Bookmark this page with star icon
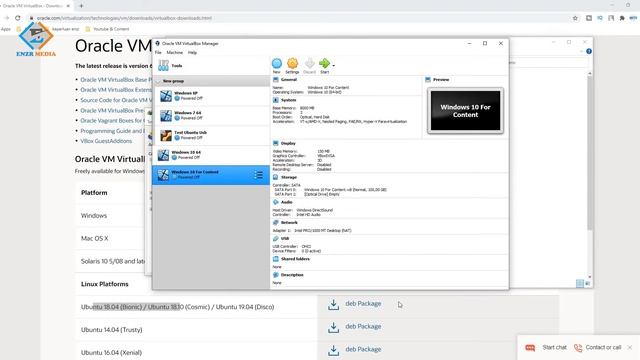The width and height of the screenshot is (640, 360). click(576, 18)
